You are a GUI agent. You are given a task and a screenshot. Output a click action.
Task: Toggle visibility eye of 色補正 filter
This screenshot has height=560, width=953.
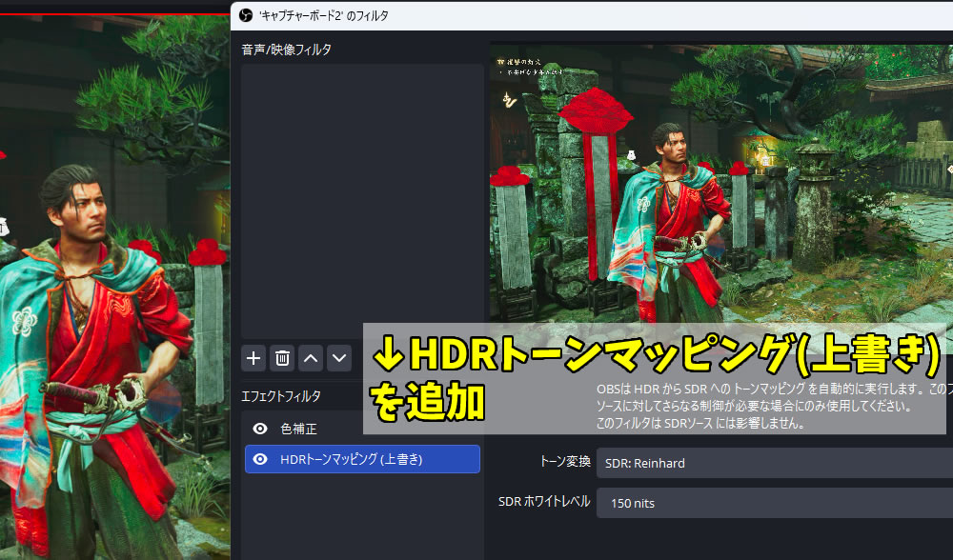[x=260, y=429]
